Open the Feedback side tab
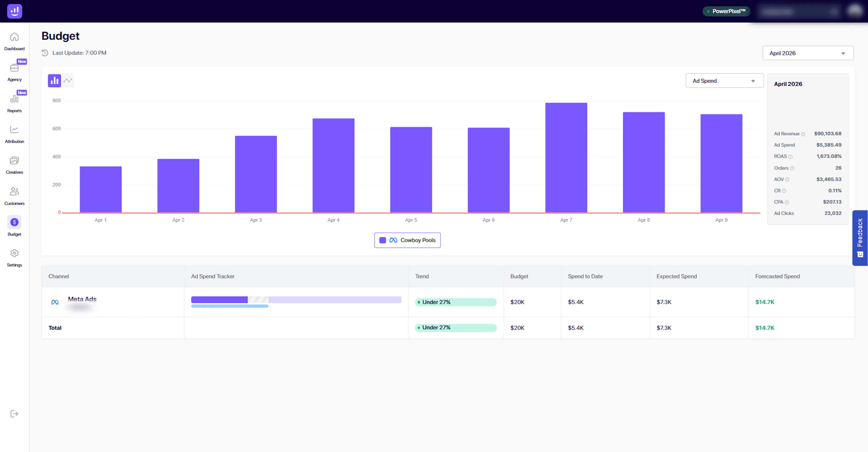Screen dimensions: 868x452 click(x=860, y=238)
